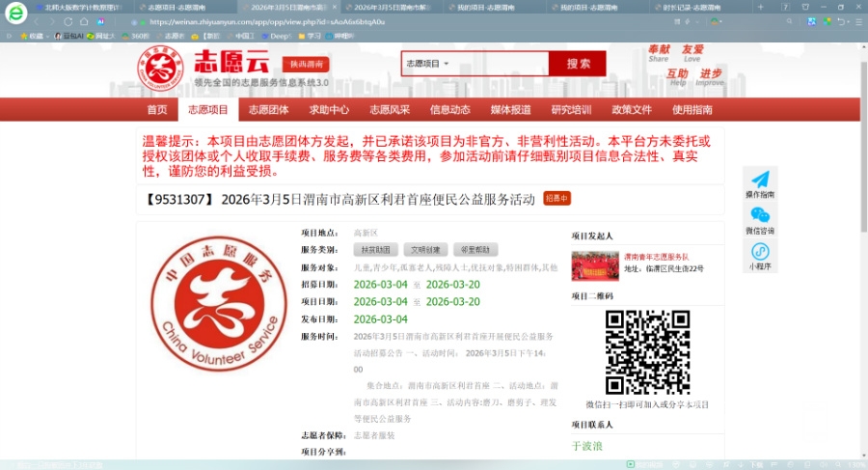Screen dimensions: 868x470
Task: Click the China Volunteer Service project image
Action: point(219,304)
